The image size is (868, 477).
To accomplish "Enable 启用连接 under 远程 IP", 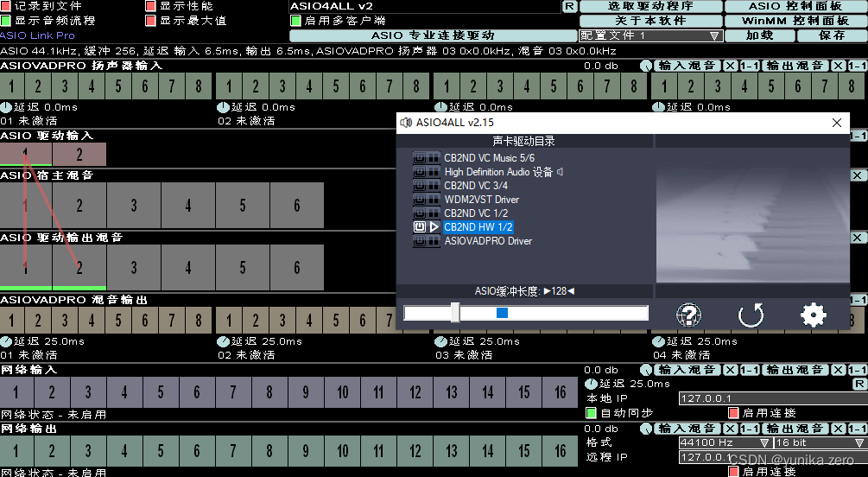I will click(734, 472).
